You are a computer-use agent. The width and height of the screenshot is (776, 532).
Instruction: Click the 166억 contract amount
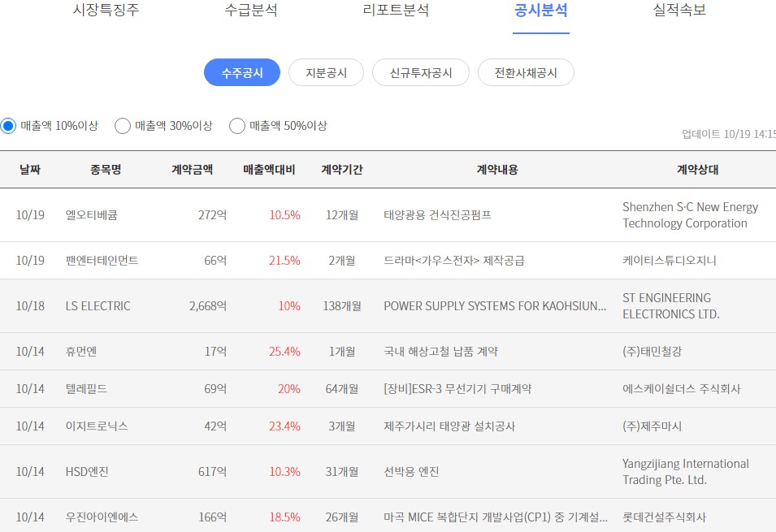point(212,517)
